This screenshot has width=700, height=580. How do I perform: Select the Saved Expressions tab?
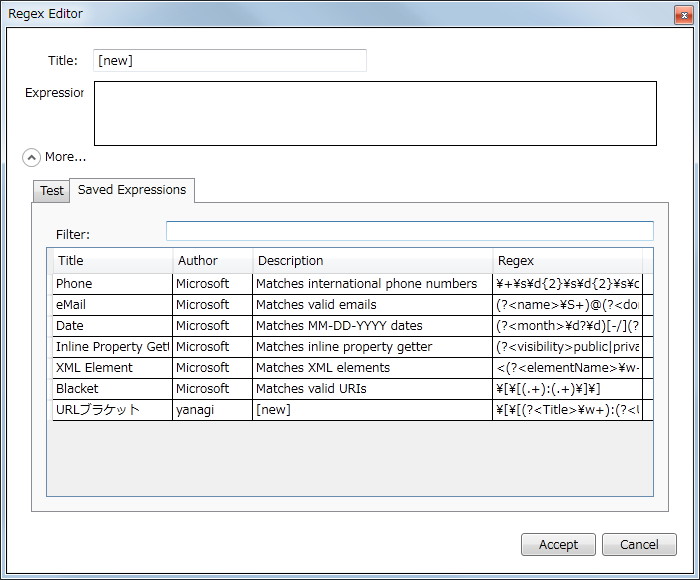click(x=132, y=190)
